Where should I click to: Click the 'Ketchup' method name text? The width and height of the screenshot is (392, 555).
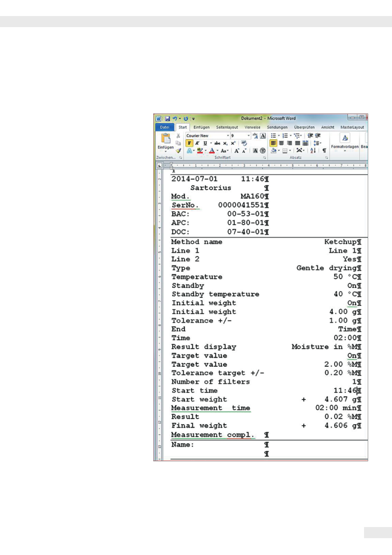pyautogui.click(x=341, y=242)
